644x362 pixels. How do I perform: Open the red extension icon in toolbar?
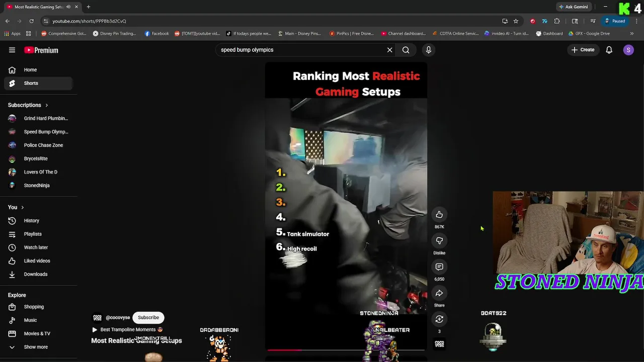coord(533,21)
